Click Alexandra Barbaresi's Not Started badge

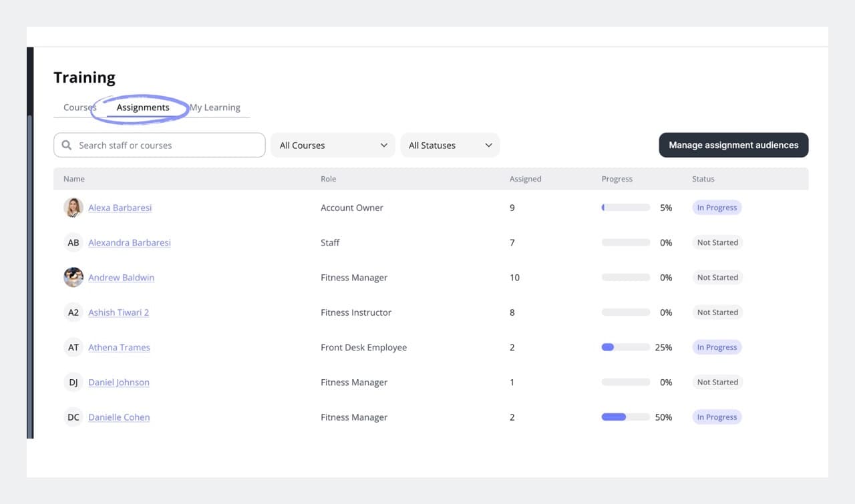(x=717, y=242)
